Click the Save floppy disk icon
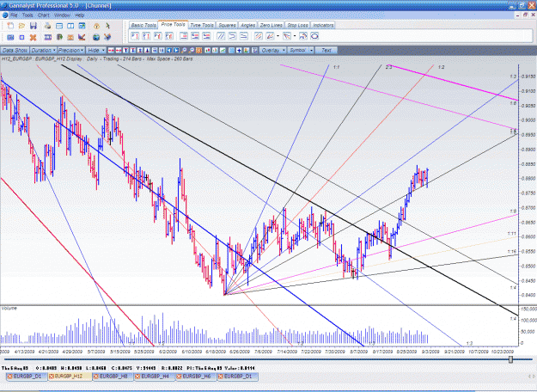This screenshot has height=392, width=537. [x=34, y=26]
